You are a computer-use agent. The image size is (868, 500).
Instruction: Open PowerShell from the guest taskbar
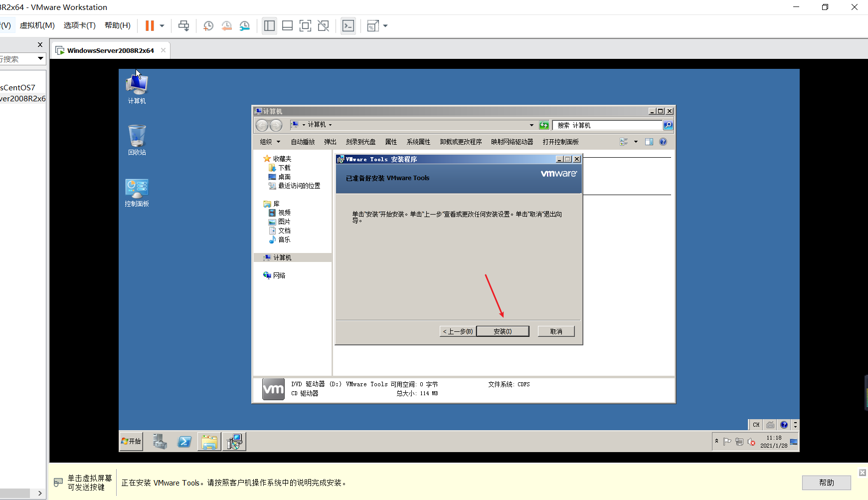[184, 441]
